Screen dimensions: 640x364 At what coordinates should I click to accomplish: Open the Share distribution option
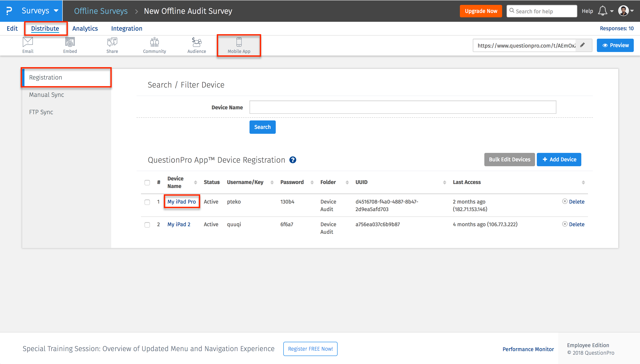pos(112,45)
